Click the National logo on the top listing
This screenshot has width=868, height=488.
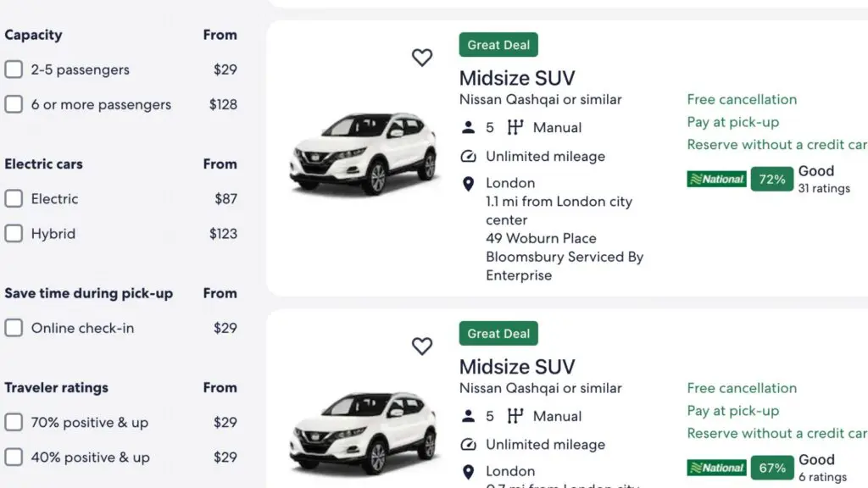tap(716, 179)
